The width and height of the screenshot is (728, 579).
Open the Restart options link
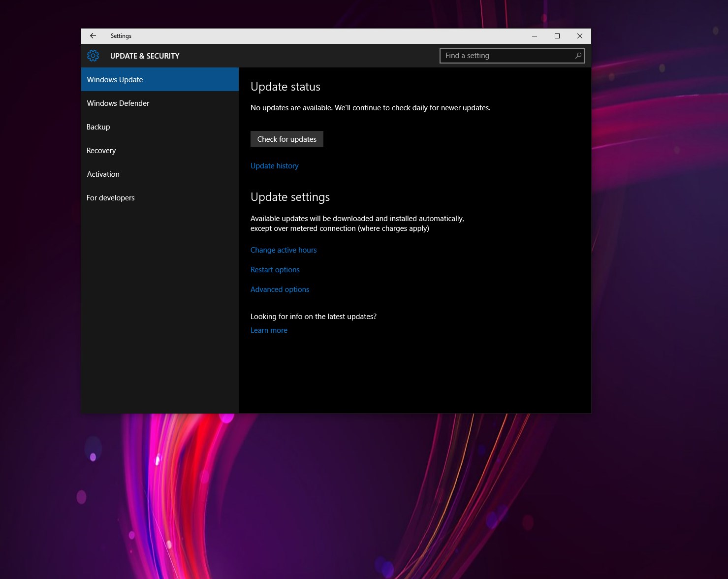(x=275, y=270)
